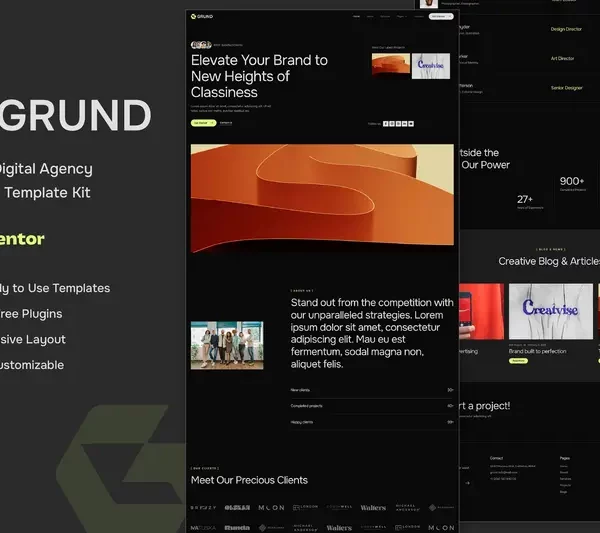Click the Completed projects stat row

(372, 406)
